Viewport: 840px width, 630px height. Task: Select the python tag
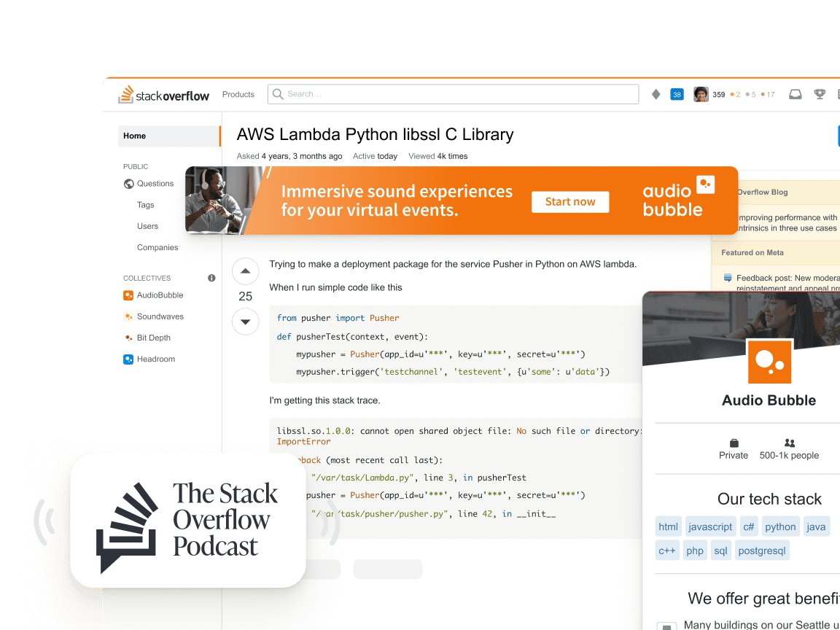point(780,526)
